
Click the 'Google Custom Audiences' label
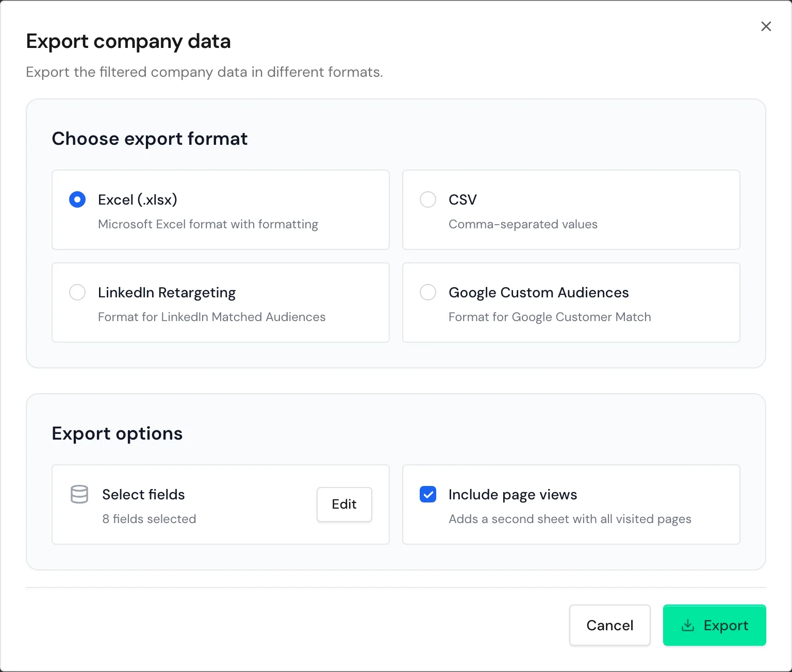tap(539, 292)
